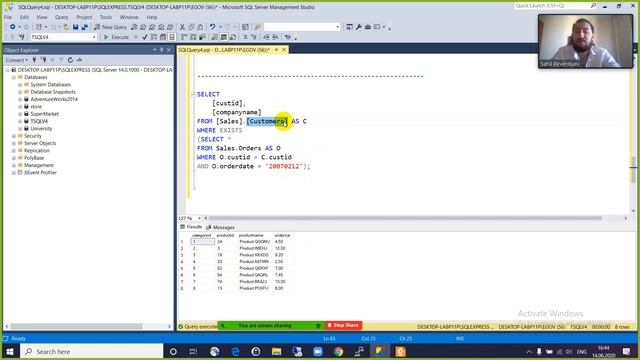Click the productname column header
Viewport: 640px width, 360px height.
click(x=251, y=236)
